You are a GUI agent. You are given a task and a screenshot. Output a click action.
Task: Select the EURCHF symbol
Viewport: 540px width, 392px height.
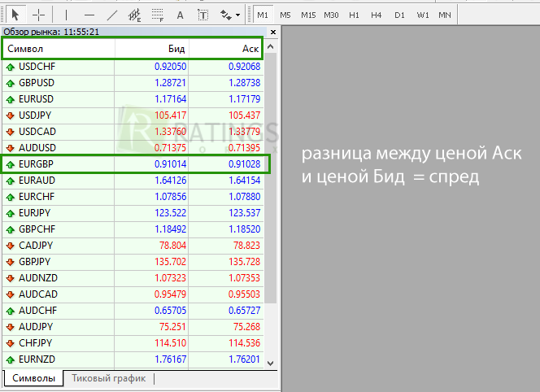click(x=37, y=196)
